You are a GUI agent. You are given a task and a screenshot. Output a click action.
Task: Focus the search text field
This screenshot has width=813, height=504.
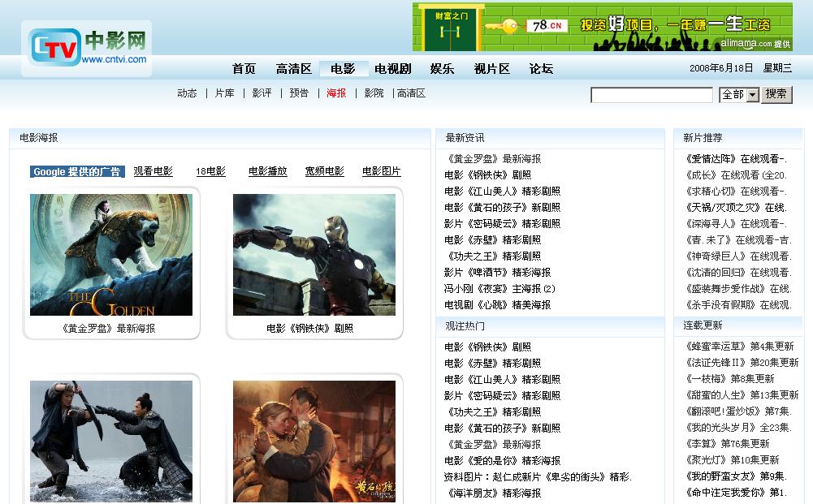click(651, 95)
